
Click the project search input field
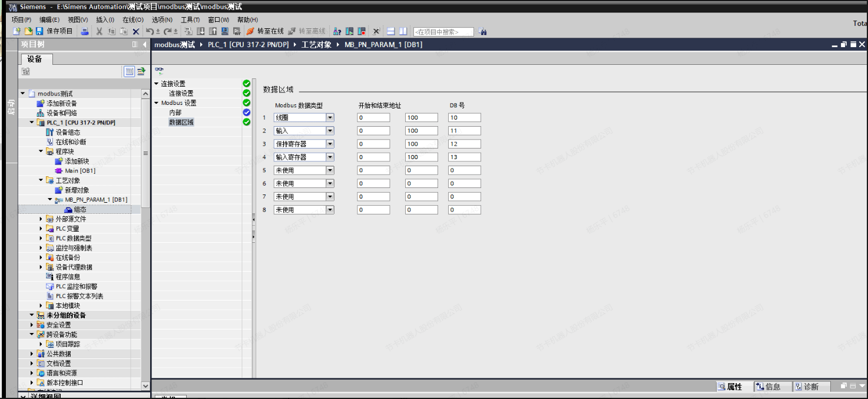pos(443,32)
